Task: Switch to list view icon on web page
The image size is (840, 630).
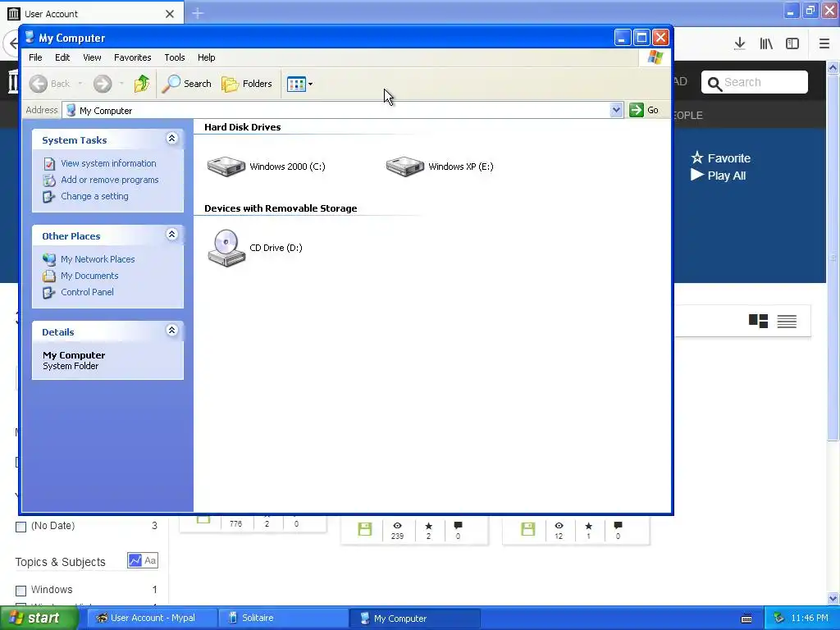Action: click(x=787, y=321)
